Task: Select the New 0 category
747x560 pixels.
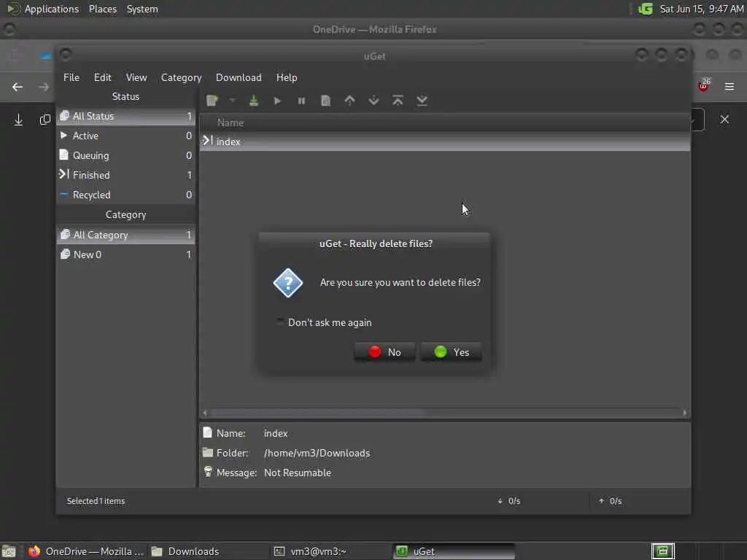Action: tap(125, 254)
